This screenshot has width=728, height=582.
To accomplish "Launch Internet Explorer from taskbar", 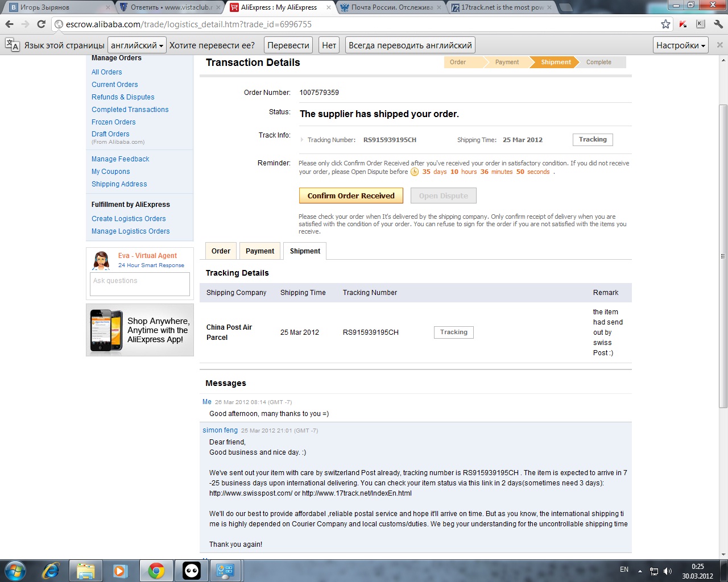I will click(x=51, y=570).
